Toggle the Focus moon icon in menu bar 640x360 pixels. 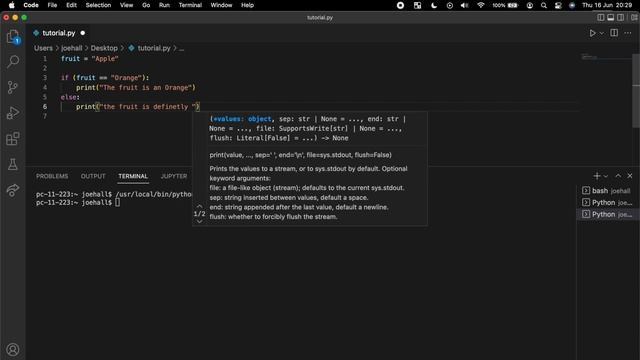(434, 5)
